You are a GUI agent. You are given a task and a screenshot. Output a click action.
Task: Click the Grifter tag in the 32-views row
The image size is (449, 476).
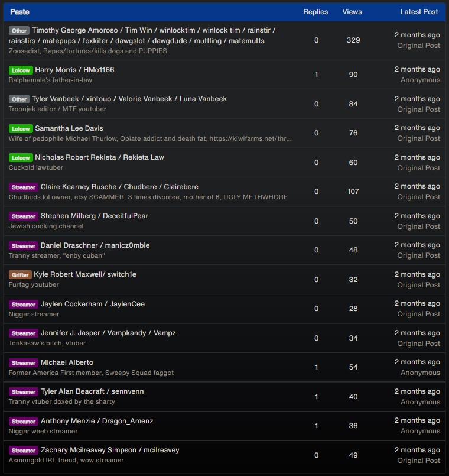click(20, 275)
